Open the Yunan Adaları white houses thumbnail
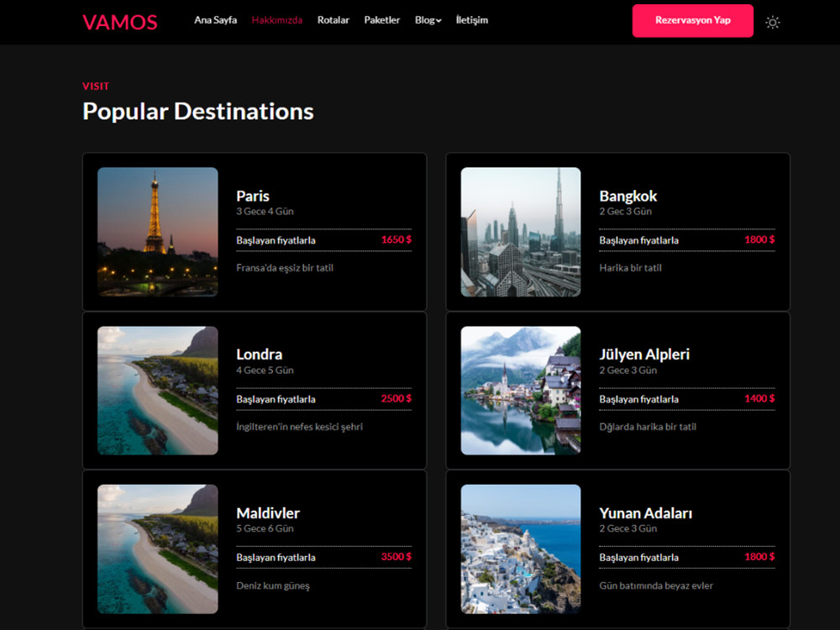The width and height of the screenshot is (840, 630). [521, 549]
